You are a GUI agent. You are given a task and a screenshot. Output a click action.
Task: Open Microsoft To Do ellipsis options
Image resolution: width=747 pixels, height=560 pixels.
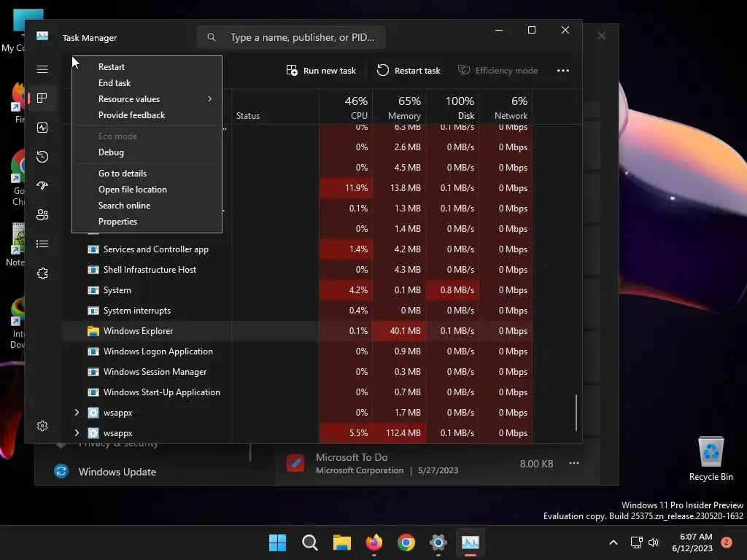point(574,463)
